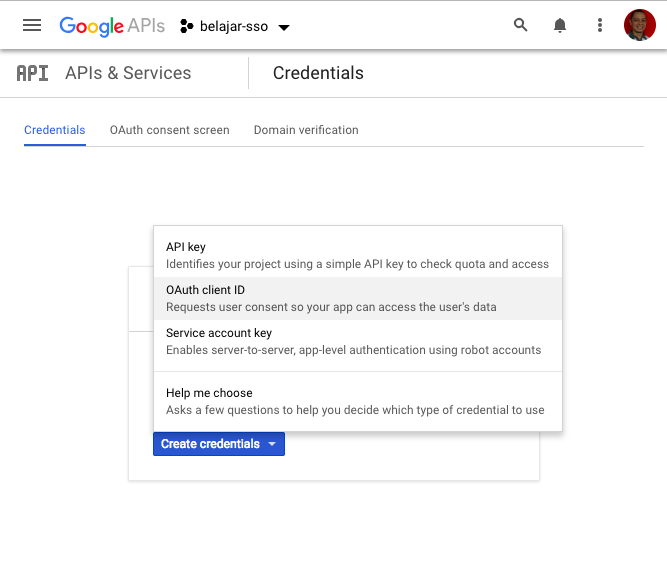Click the Create credentials button
This screenshot has height=568, width=667.
coord(219,444)
